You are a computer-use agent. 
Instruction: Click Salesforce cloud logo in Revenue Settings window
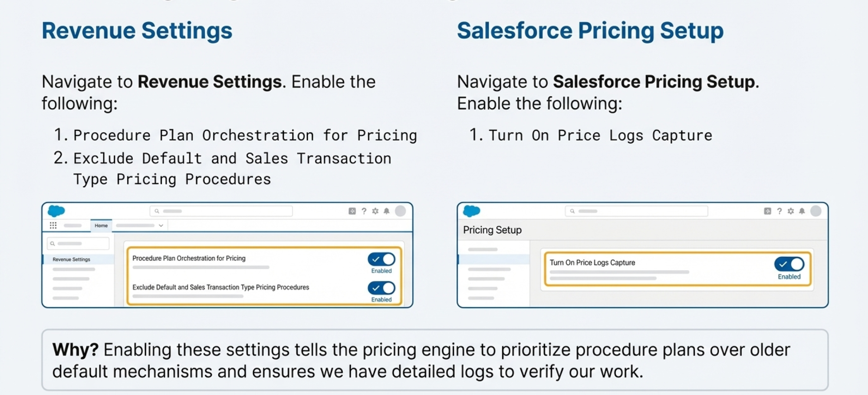click(x=56, y=211)
